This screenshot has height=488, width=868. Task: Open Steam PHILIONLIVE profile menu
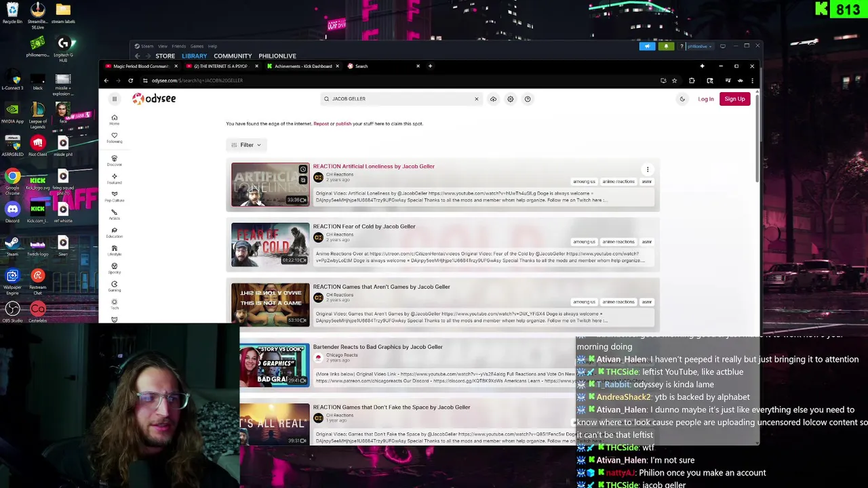(x=277, y=56)
